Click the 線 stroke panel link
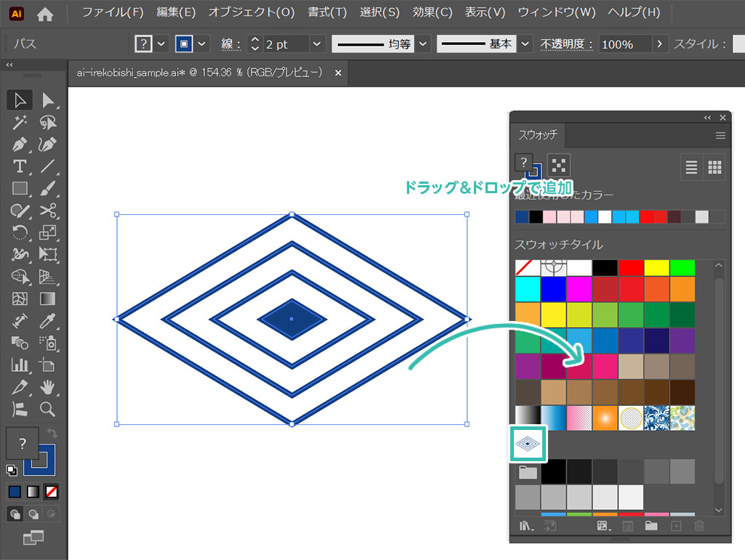This screenshot has width=745, height=560. coord(228,44)
